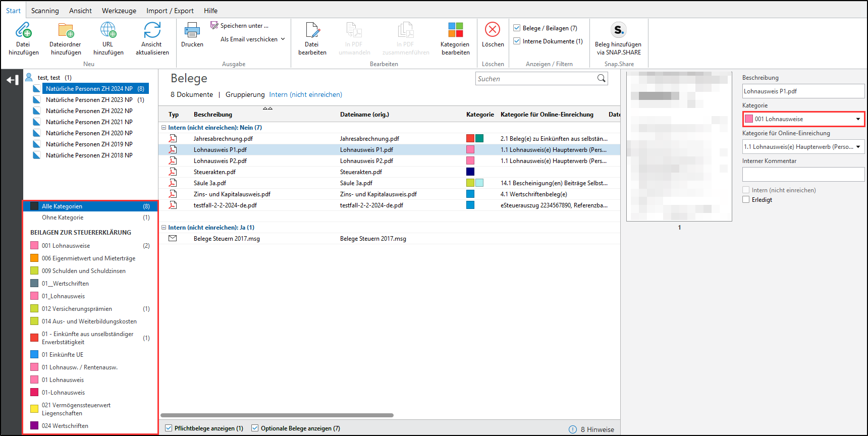The height and width of the screenshot is (436, 868).
Task: Toggle Pflichtbelege anzeigen (1) checkbox
Action: 169,428
